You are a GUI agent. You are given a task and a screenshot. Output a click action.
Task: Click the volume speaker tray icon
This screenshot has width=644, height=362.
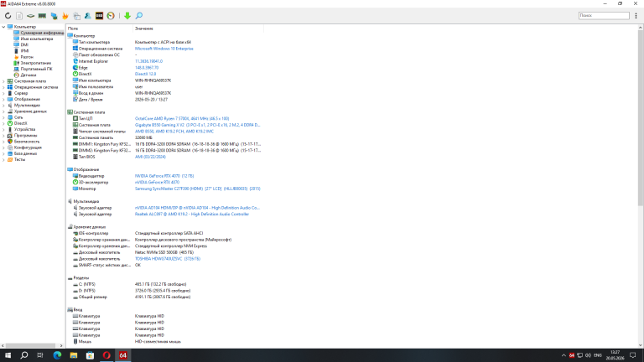(x=588, y=355)
